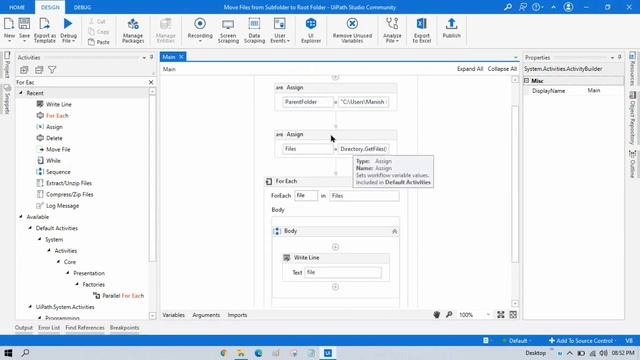The image size is (640, 360).
Task: Select the DESIGN ribbon tab
Action: pyautogui.click(x=50, y=7)
